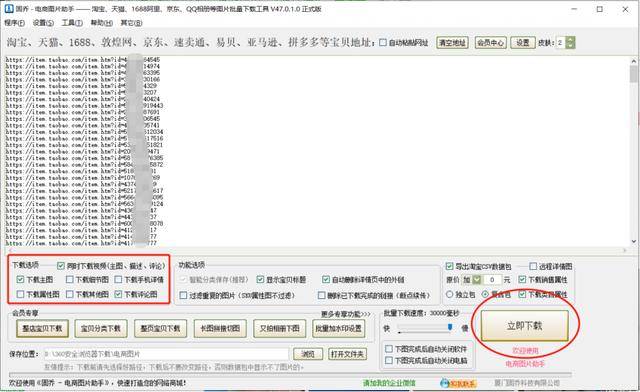Image resolution: width=640 pixels, height=392 pixels.
Task: Open the 更多专享功能>>> link
Action: [346, 314]
